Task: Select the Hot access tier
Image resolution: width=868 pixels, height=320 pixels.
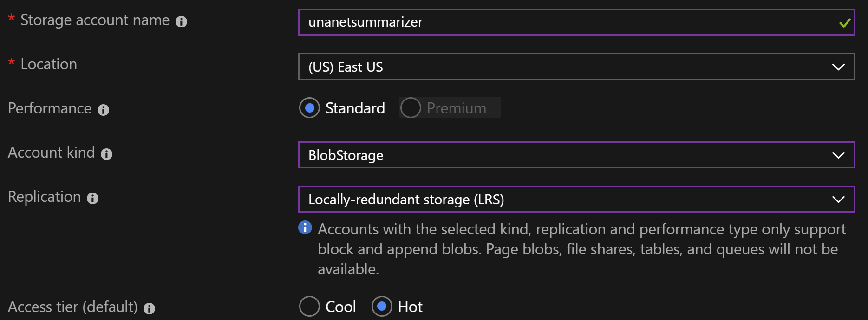Action: [381, 307]
